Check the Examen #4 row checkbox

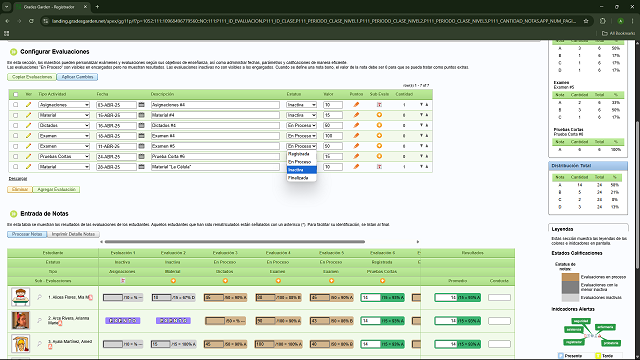(x=16, y=136)
